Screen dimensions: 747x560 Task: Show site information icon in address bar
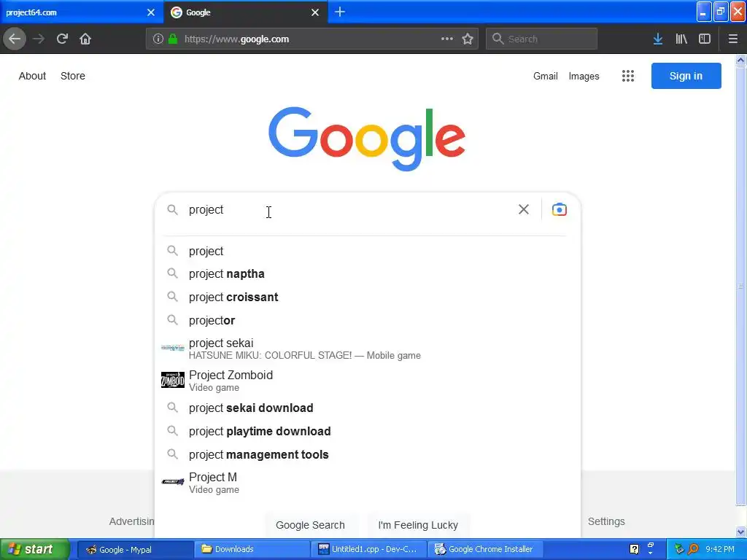[158, 39]
